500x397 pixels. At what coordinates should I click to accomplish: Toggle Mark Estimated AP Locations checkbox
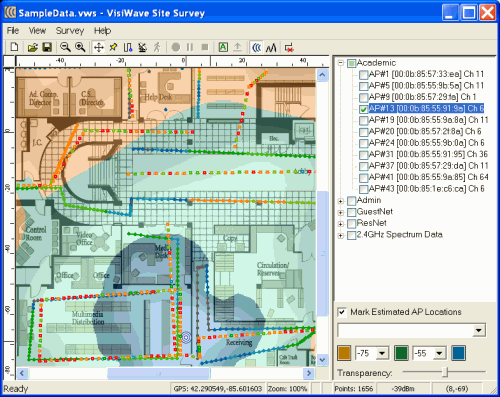coord(342,312)
